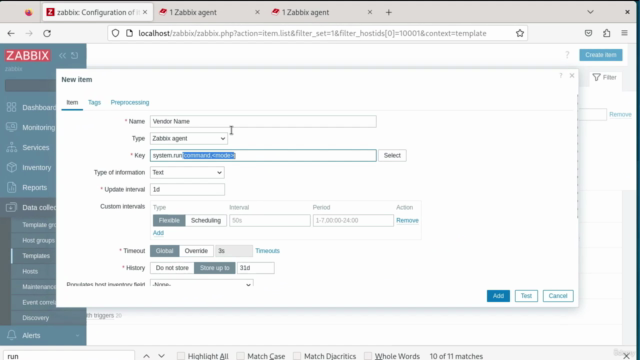The height and width of the screenshot is (360, 640).
Task: Go to previous find match arrow
Action: 146,356
